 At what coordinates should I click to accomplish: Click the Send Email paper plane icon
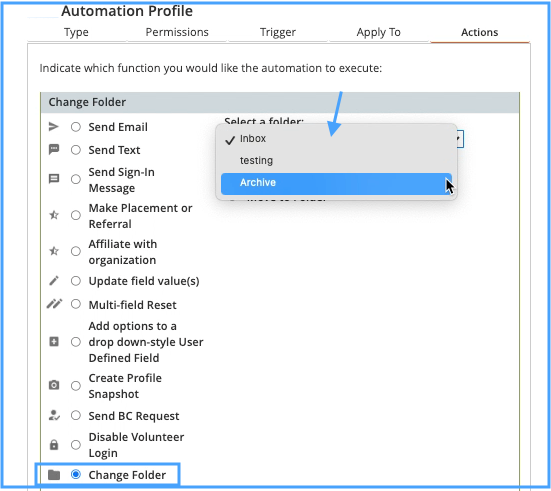[x=53, y=127]
